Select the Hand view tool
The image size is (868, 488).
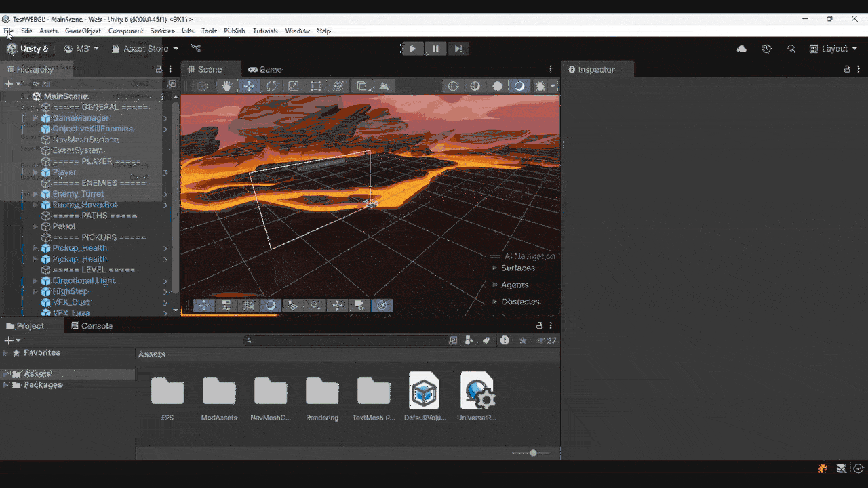tap(227, 86)
